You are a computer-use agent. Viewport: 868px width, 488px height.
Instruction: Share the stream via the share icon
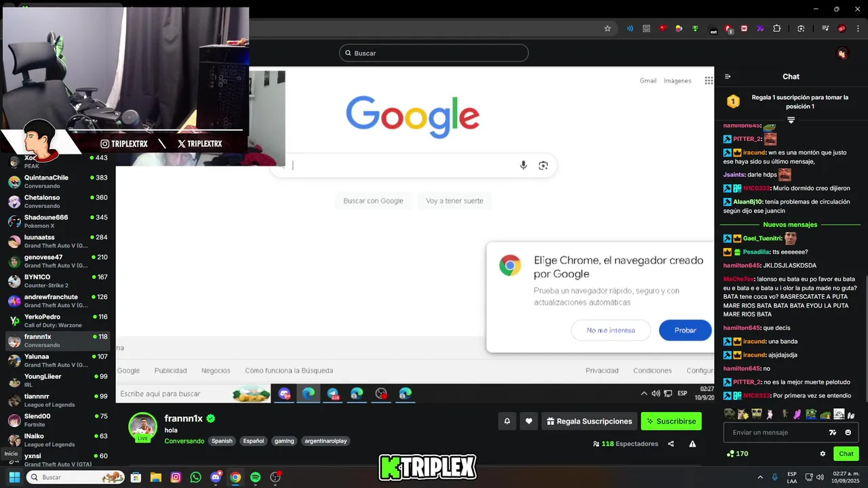point(671,444)
